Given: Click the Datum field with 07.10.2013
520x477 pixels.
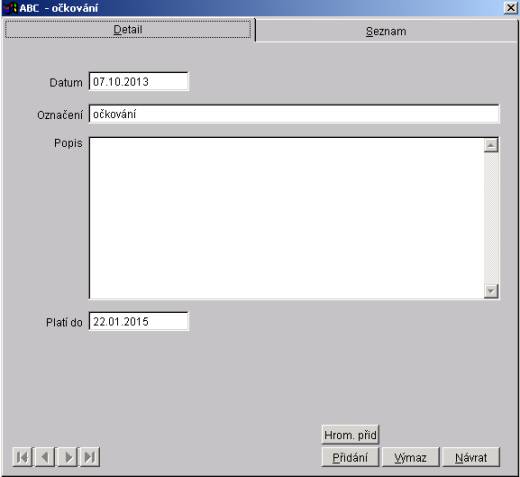Looking at the screenshot, I should point(139,82).
